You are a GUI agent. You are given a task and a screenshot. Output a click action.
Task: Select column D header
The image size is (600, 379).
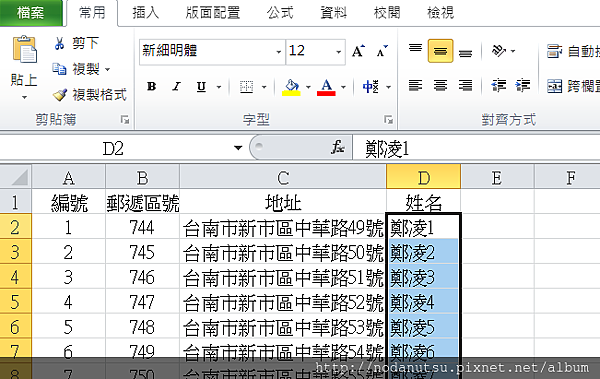point(424,177)
